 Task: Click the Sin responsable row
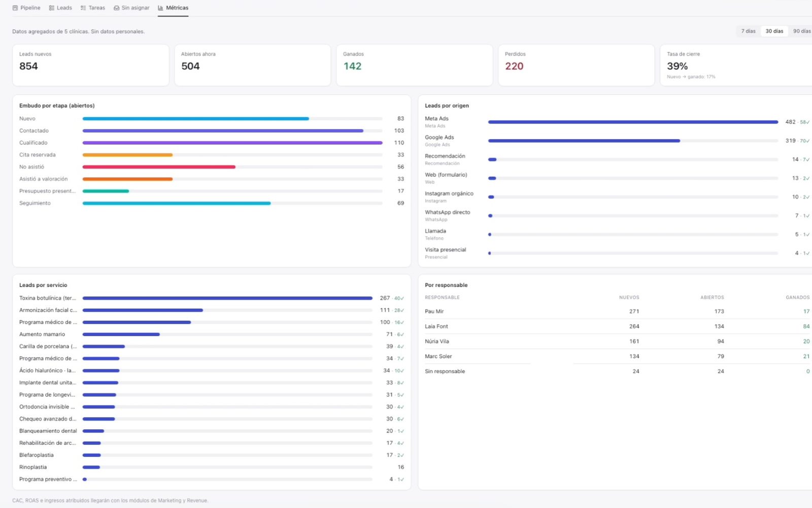tap(617, 371)
